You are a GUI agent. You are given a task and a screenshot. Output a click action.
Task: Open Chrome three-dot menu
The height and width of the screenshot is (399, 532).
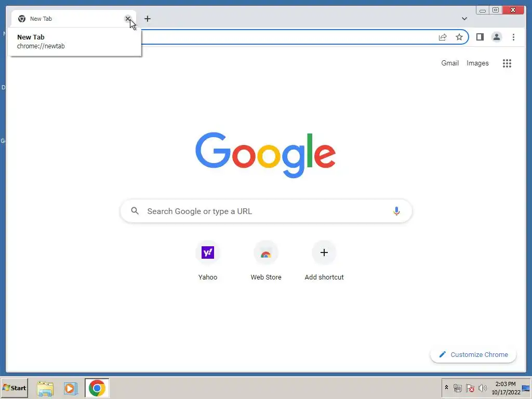513,37
